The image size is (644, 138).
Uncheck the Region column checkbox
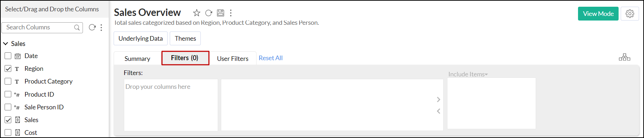[8, 69]
